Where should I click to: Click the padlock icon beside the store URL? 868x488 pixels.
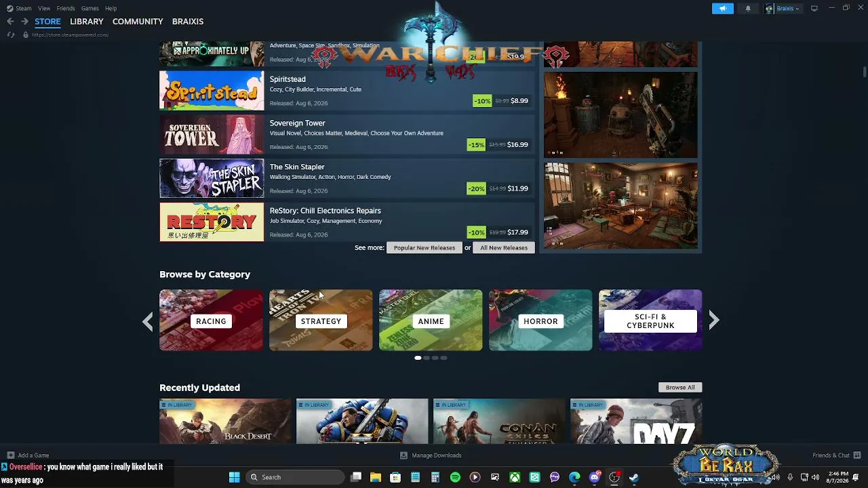point(26,35)
